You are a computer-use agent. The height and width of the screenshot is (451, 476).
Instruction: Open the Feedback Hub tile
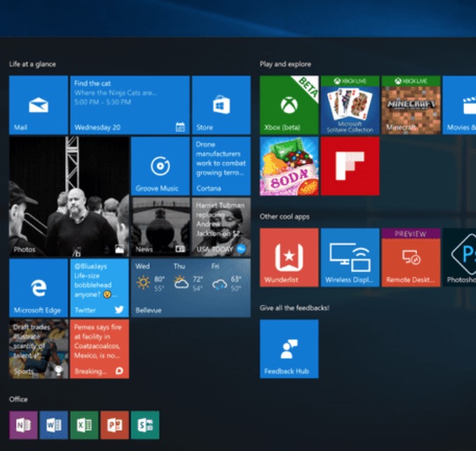pyautogui.click(x=289, y=348)
